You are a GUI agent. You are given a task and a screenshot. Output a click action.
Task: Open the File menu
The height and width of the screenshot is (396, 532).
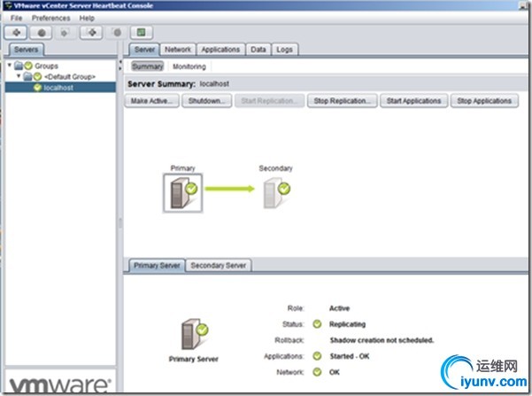[16, 18]
